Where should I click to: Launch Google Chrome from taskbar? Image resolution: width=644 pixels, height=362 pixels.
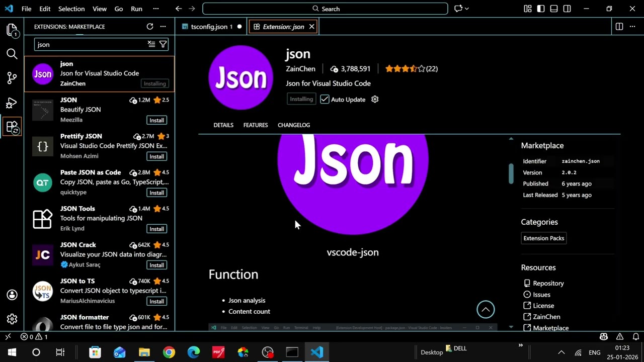[169, 352]
